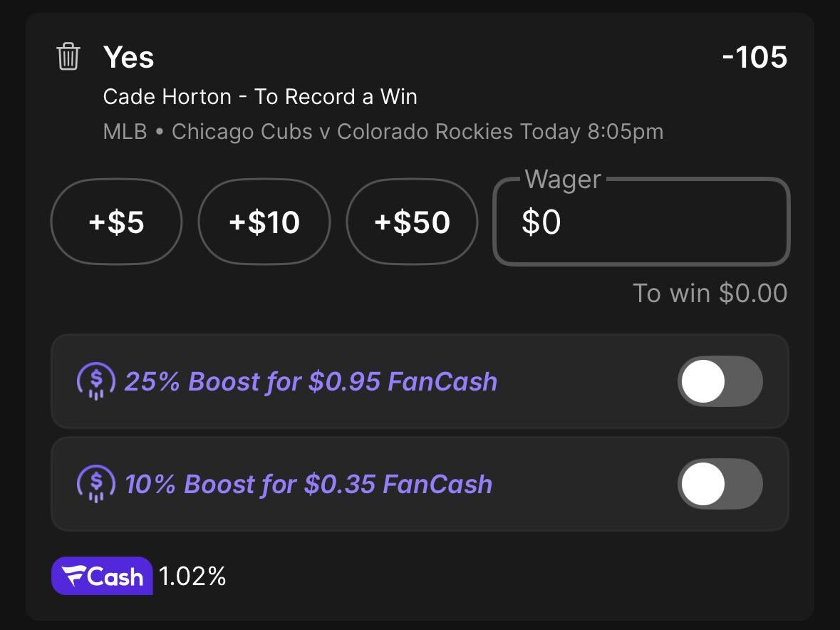Click the 25% Boost FanCash coin icon
840x630 pixels.
[x=95, y=381]
